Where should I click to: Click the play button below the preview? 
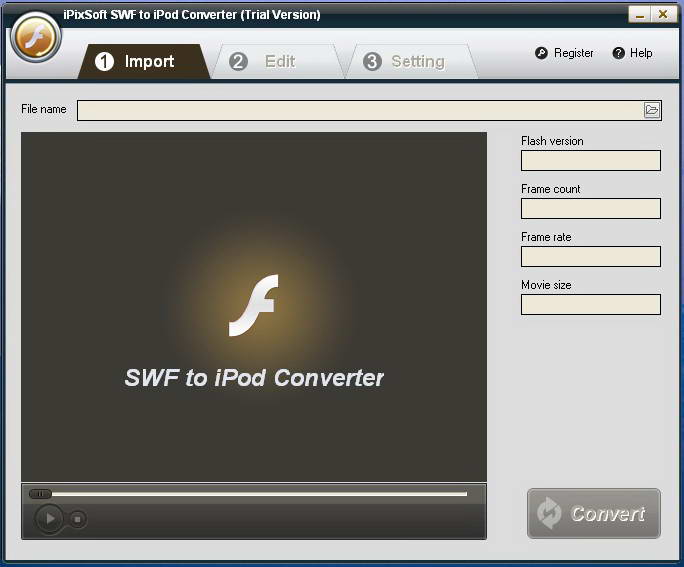(49, 519)
